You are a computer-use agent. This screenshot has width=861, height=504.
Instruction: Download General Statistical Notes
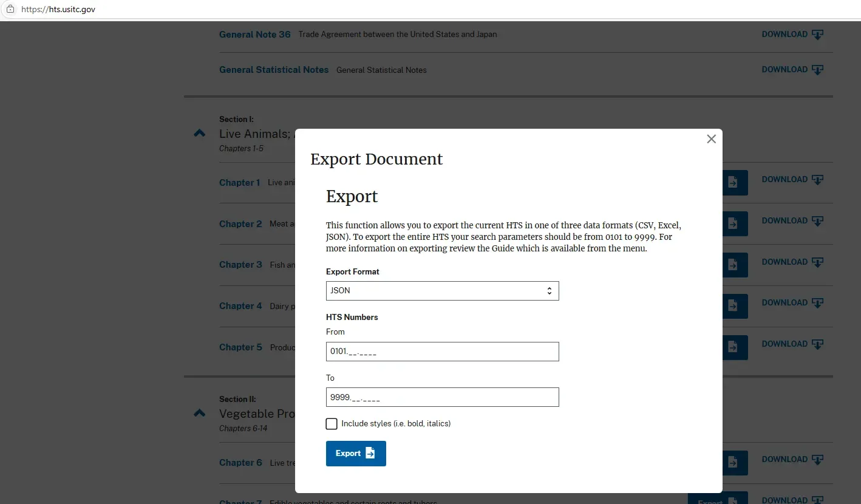click(x=792, y=70)
